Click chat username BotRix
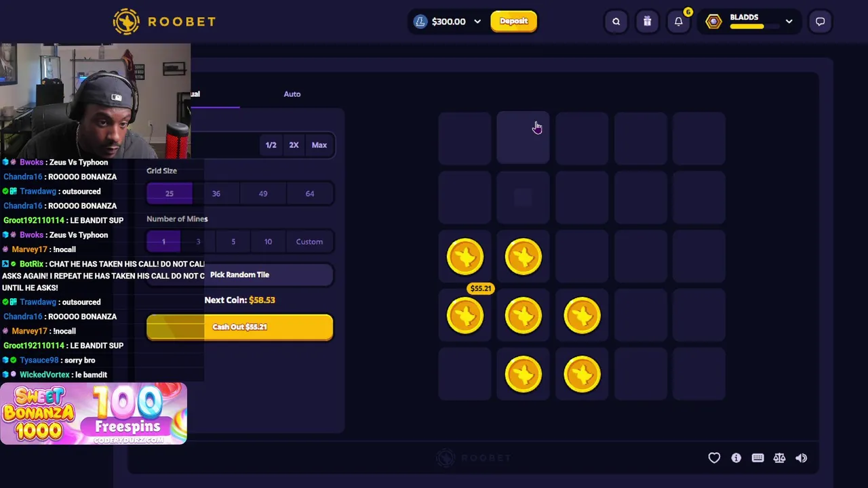 pyautogui.click(x=31, y=264)
